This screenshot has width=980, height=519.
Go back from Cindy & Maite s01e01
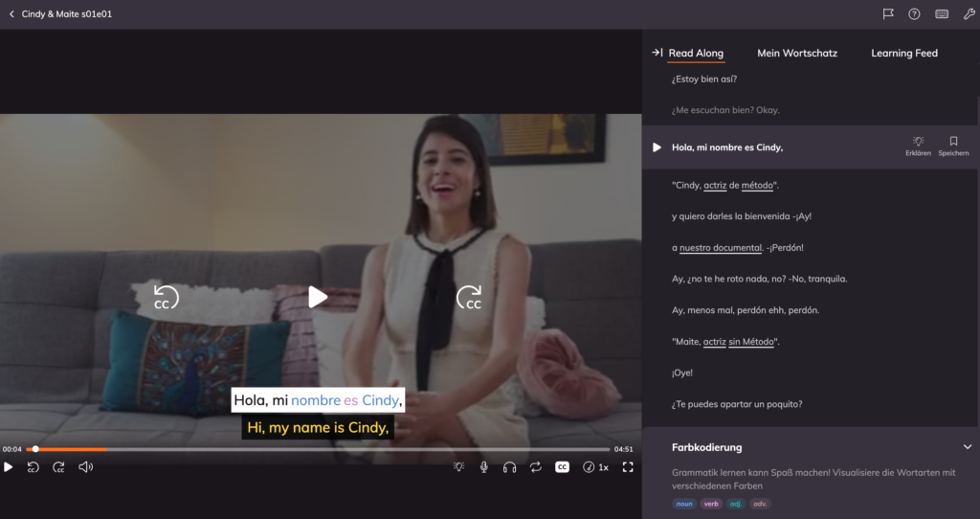point(11,14)
